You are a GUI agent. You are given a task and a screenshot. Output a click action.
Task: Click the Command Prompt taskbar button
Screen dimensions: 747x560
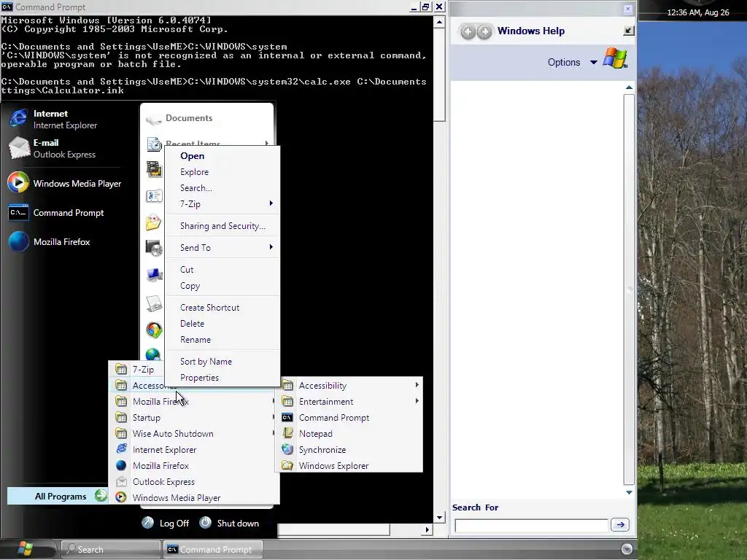click(x=212, y=549)
